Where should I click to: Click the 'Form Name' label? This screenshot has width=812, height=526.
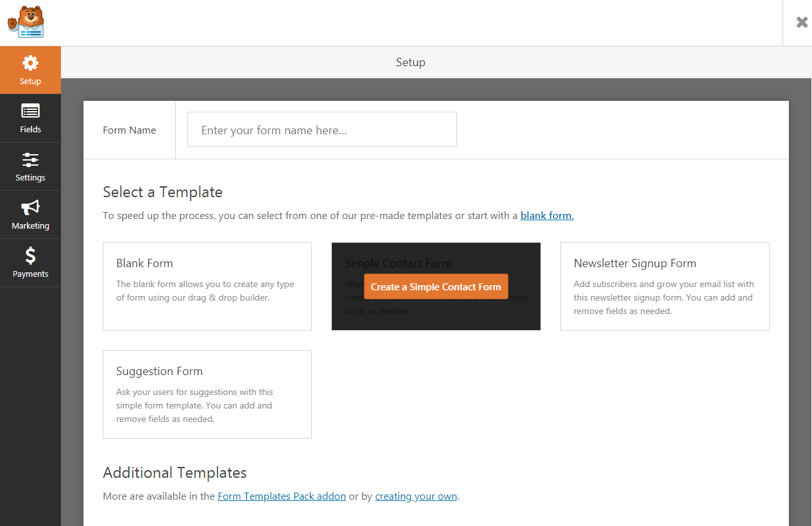pyautogui.click(x=129, y=130)
